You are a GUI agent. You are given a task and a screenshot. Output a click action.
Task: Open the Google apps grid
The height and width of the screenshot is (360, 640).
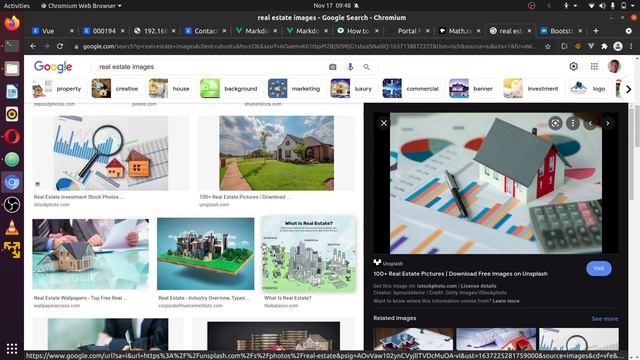[594, 66]
